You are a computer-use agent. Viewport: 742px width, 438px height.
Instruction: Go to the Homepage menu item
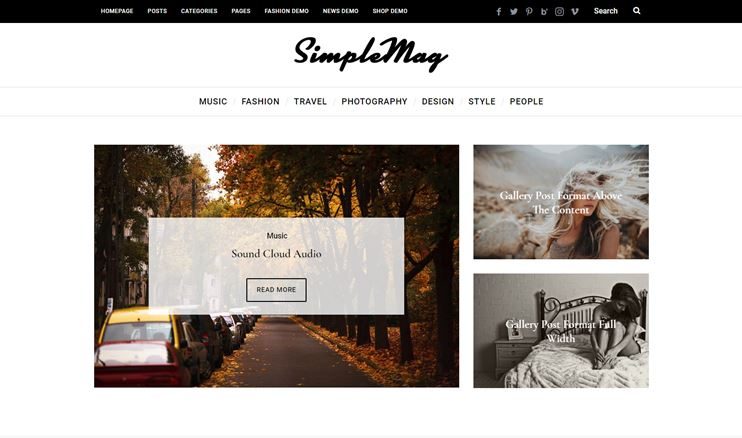pyautogui.click(x=117, y=11)
